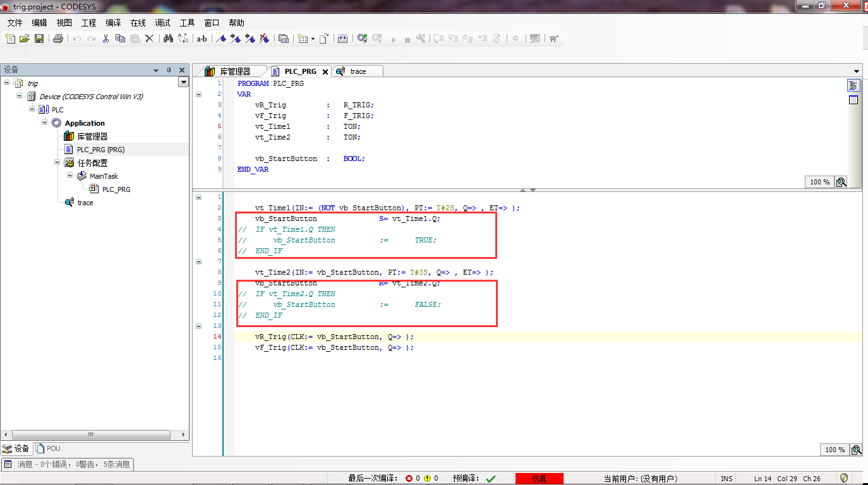Screen dimensions: 868x485
Task: Switch to the trace tab
Action: tap(358, 71)
